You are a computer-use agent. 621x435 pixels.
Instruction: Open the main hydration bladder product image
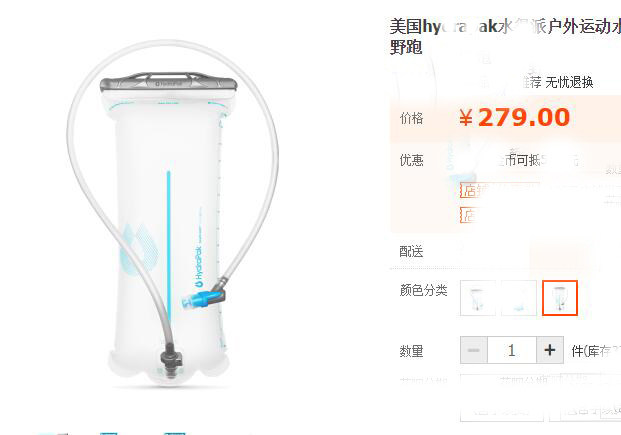[x=173, y=213]
